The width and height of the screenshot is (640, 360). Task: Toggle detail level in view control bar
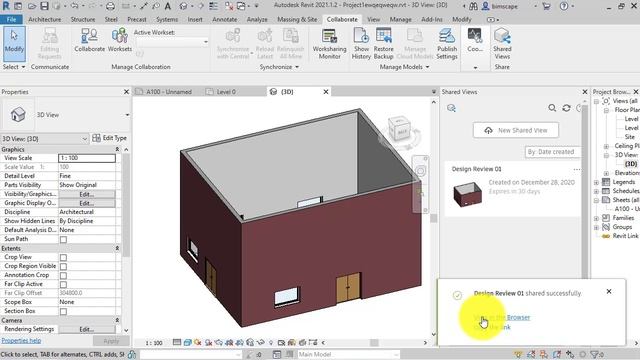[x=177, y=342]
